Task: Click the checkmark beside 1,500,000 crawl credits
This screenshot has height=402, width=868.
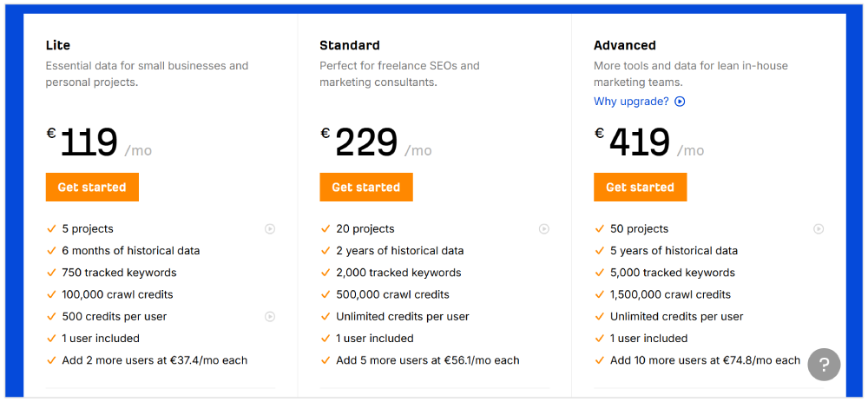Action: [600, 294]
